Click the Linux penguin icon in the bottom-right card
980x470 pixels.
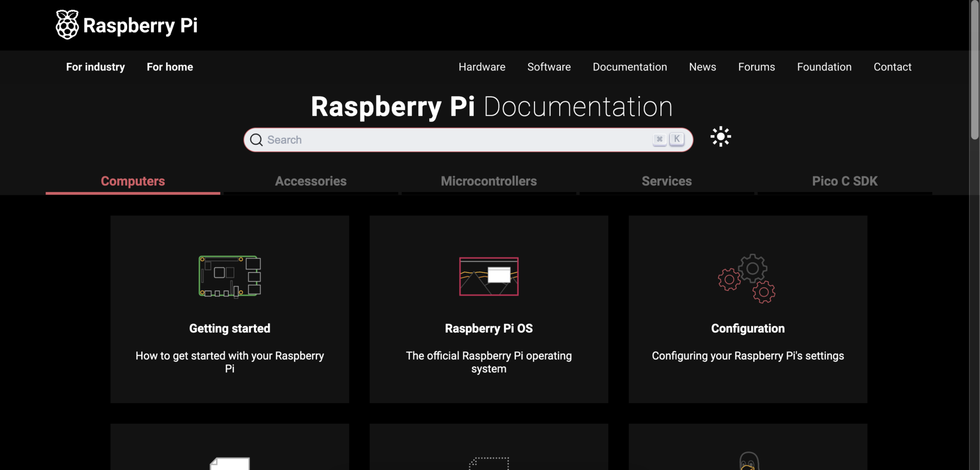click(748, 461)
